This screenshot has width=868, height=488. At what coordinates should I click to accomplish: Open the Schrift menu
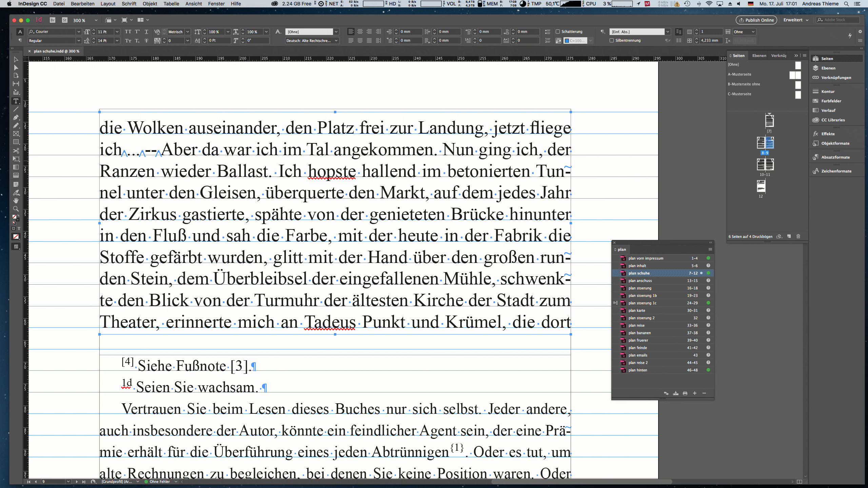(x=129, y=4)
